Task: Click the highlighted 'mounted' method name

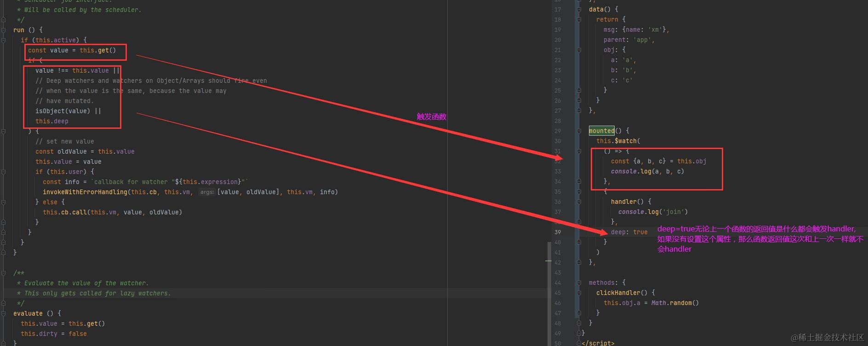Action: [601, 131]
